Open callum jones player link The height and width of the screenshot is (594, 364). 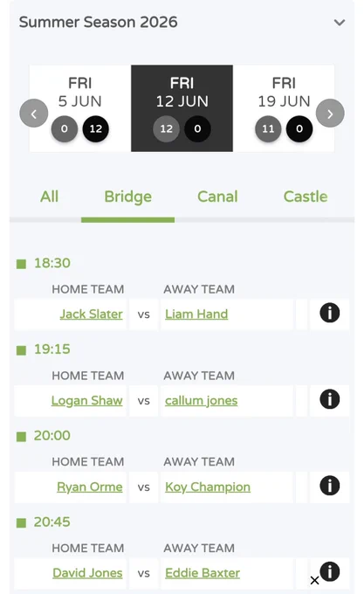tap(202, 400)
